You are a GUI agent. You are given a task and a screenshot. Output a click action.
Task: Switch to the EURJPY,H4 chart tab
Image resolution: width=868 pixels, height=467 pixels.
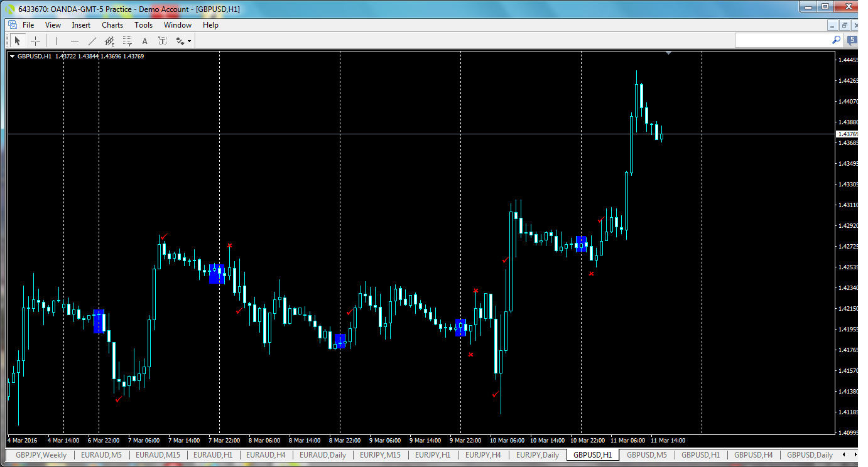[483, 455]
